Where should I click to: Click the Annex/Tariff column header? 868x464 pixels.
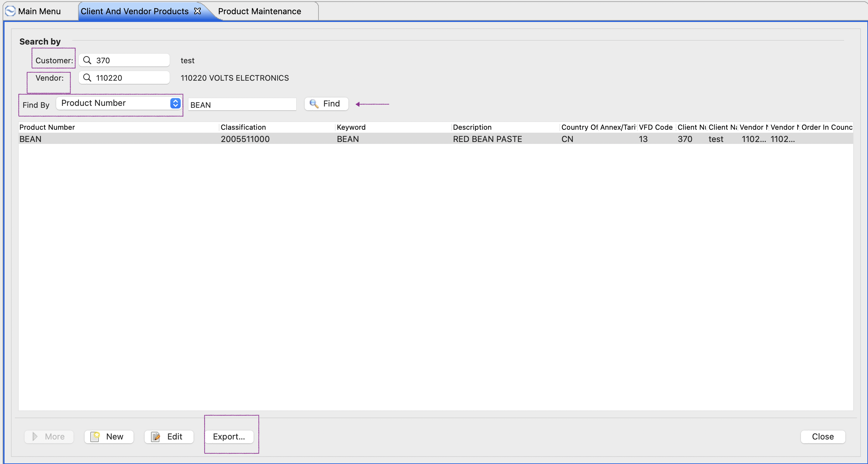click(x=618, y=127)
